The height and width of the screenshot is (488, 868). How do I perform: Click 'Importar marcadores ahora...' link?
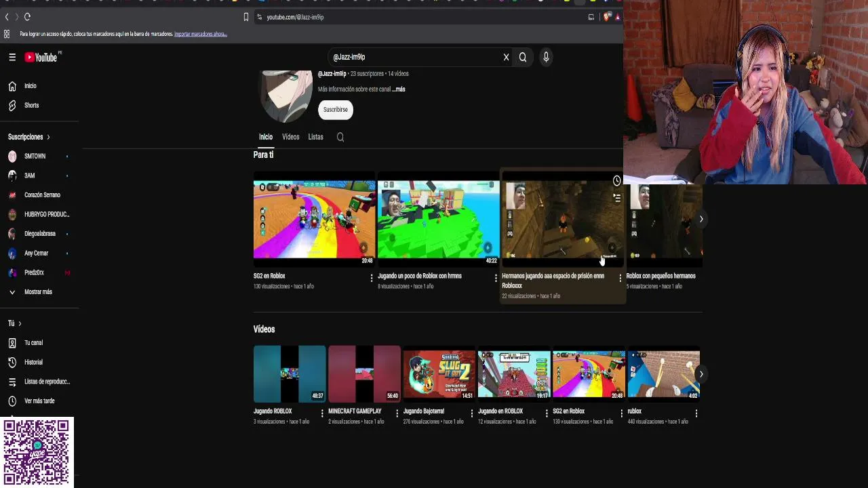click(x=201, y=34)
